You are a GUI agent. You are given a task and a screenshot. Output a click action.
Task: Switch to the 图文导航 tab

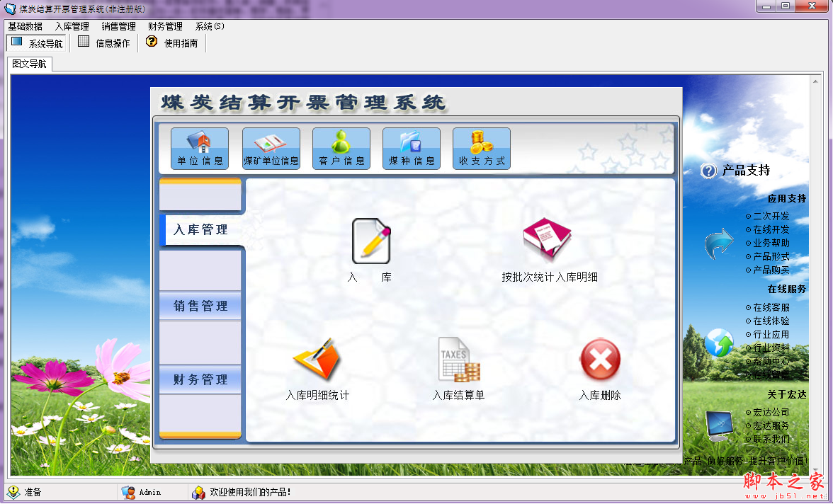30,64
